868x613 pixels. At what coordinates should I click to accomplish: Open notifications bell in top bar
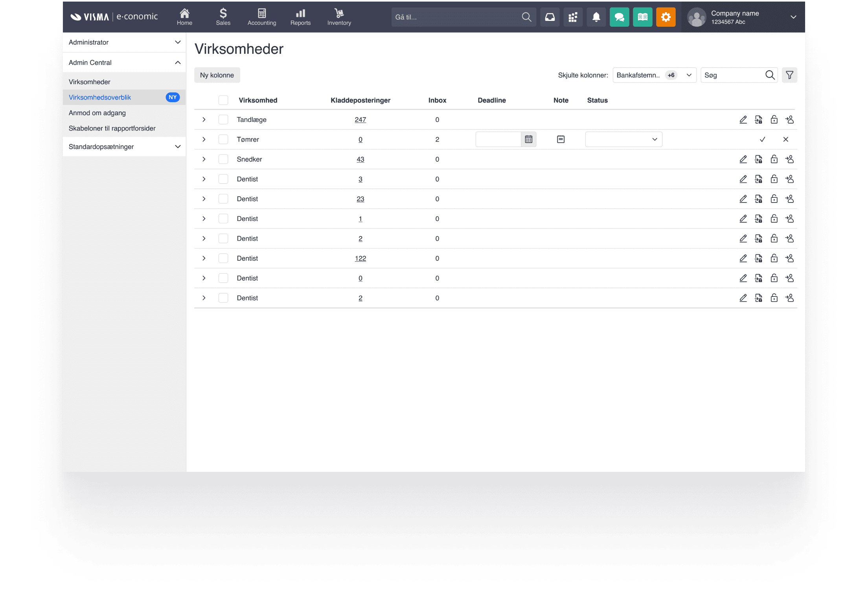tap(596, 17)
